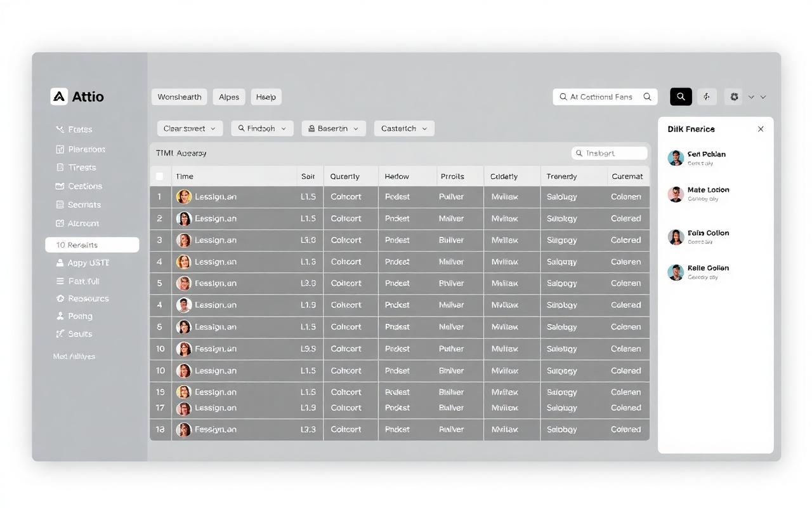This screenshot has height=508, width=812.
Task: Click Lessign.an name in row 1
Action: click(216, 197)
